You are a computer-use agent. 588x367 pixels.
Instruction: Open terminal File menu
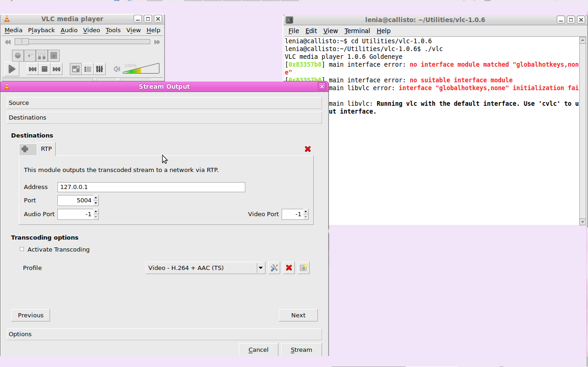tap(294, 31)
